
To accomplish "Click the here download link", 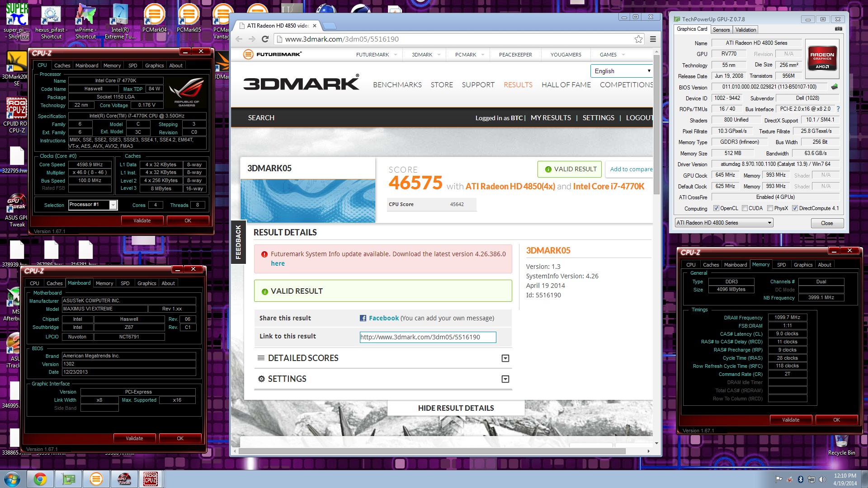I will [x=278, y=263].
